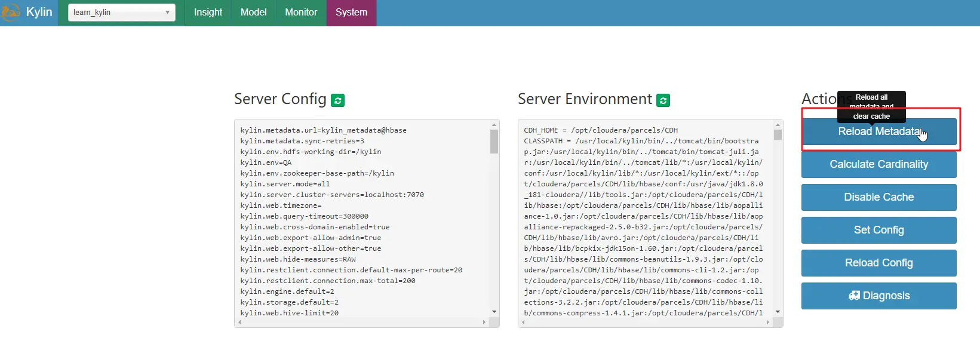
Task: Click the kylin.server.cluster-servers=localhost:7070 line
Action: [x=332, y=195]
